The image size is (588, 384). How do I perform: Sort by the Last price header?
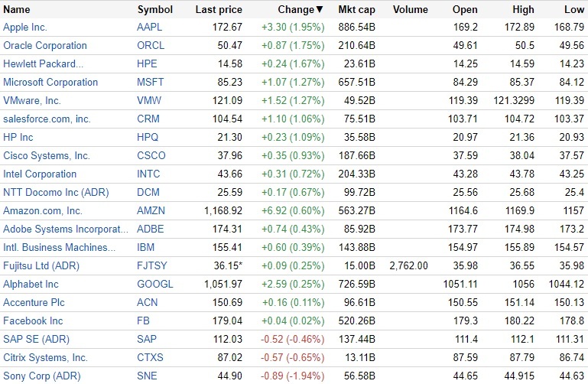coord(219,10)
